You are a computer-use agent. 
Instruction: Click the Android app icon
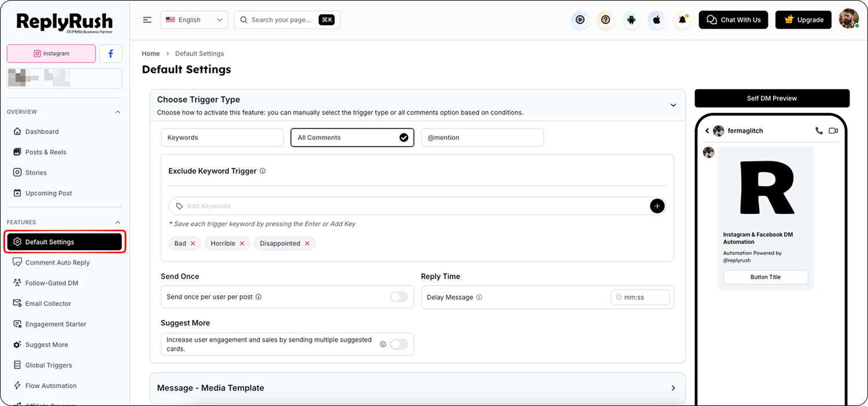631,20
